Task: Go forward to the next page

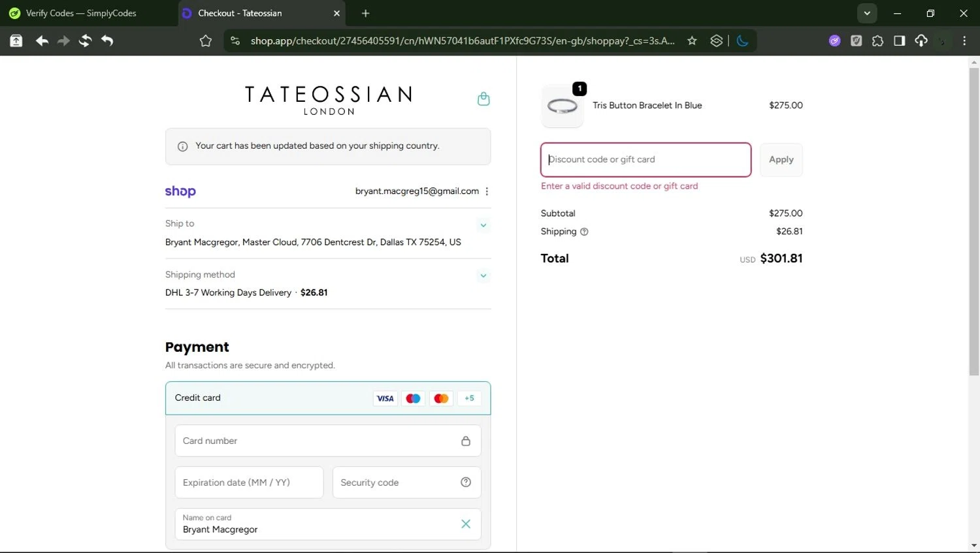Action: [x=63, y=40]
